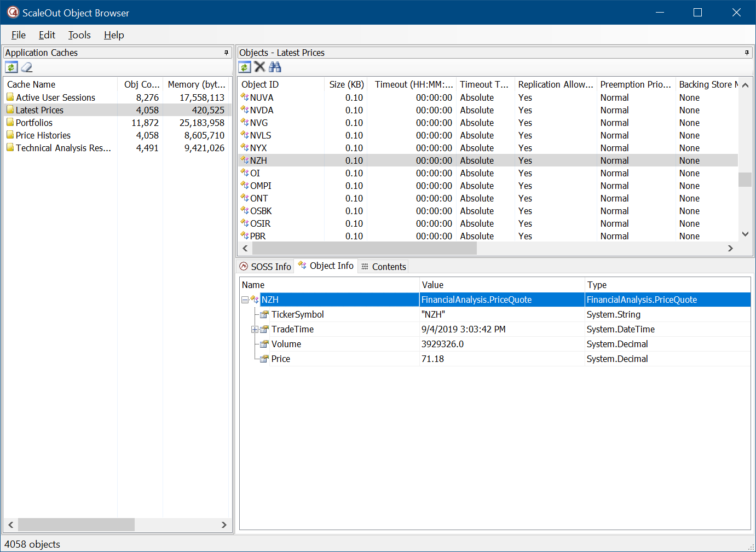
Task: Click the NVDA object icon
Action: (x=245, y=110)
